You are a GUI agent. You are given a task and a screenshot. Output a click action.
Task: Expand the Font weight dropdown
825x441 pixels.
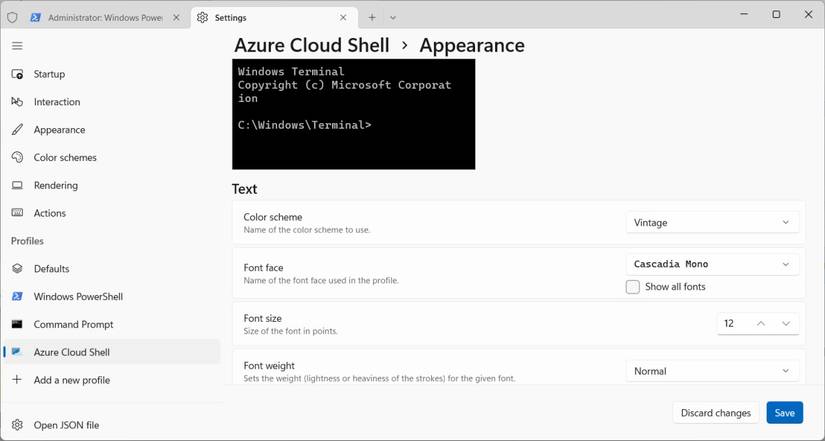coord(712,371)
